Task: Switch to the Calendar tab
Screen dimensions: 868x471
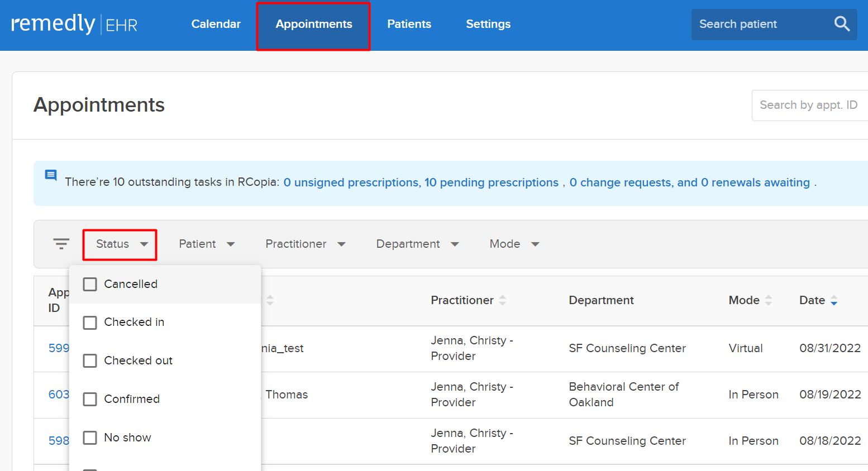Action: tap(216, 24)
